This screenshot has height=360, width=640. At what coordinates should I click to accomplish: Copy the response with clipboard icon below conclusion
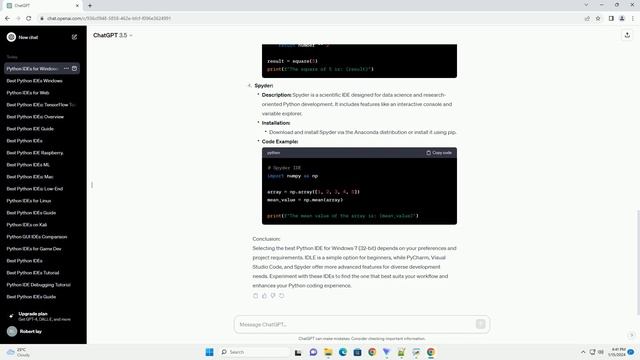(256, 296)
